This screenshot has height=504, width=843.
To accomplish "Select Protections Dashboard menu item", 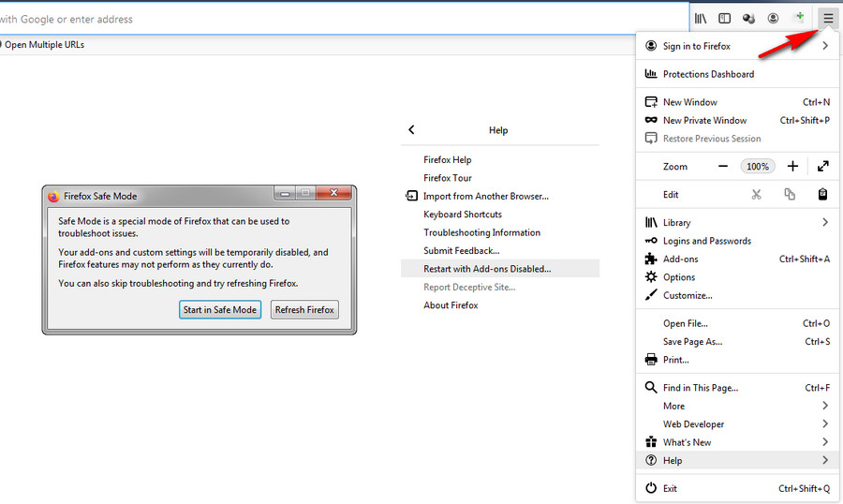I will (737, 74).
